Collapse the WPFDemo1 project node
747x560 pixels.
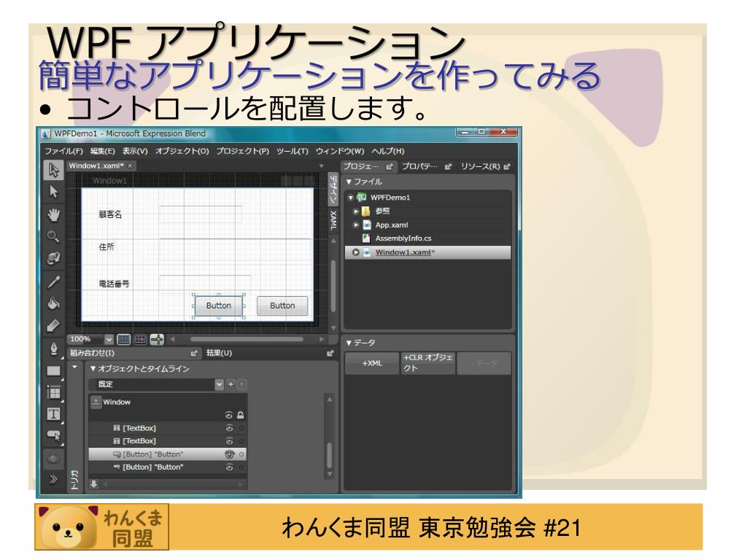click(351, 198)
